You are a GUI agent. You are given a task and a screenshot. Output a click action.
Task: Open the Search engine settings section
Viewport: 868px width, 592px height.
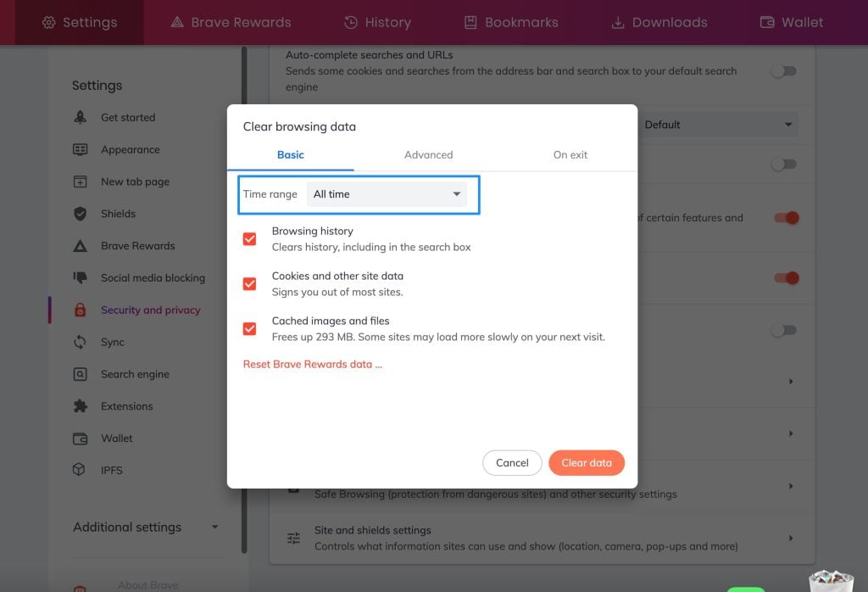[135, 374]
